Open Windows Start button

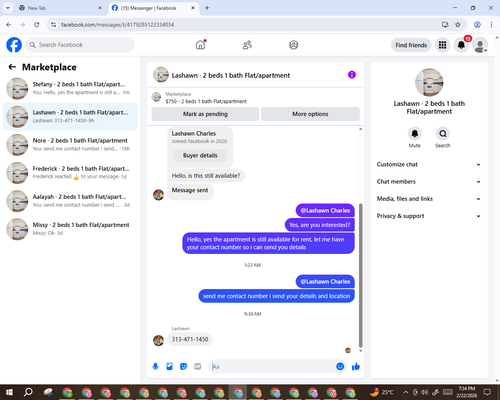point(9,392)
